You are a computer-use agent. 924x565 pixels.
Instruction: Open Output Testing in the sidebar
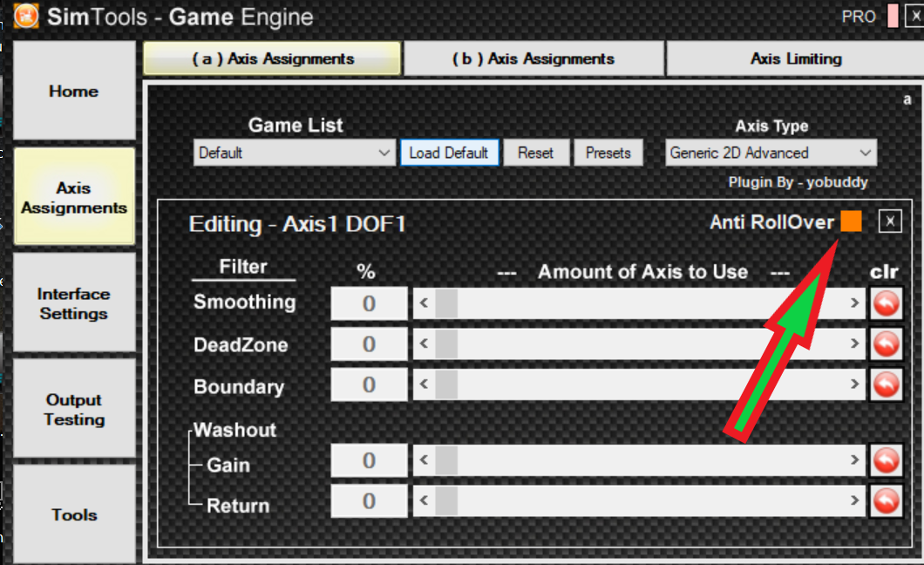(74, 409)
